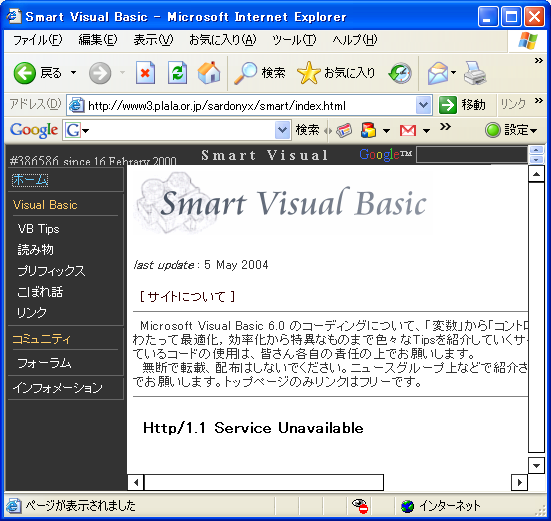Click the page's dark Google search box
The height and width of the screenshot is (521, 551).
472,155
